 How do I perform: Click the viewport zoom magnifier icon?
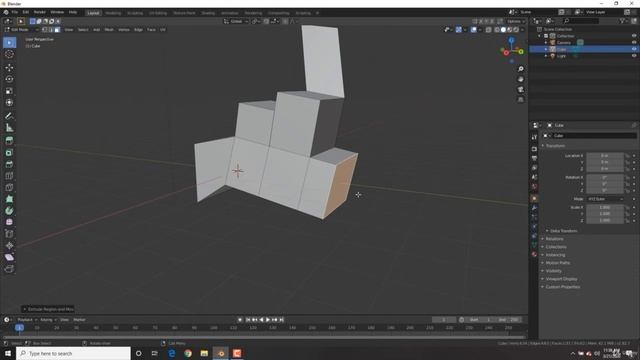point(520,69)
